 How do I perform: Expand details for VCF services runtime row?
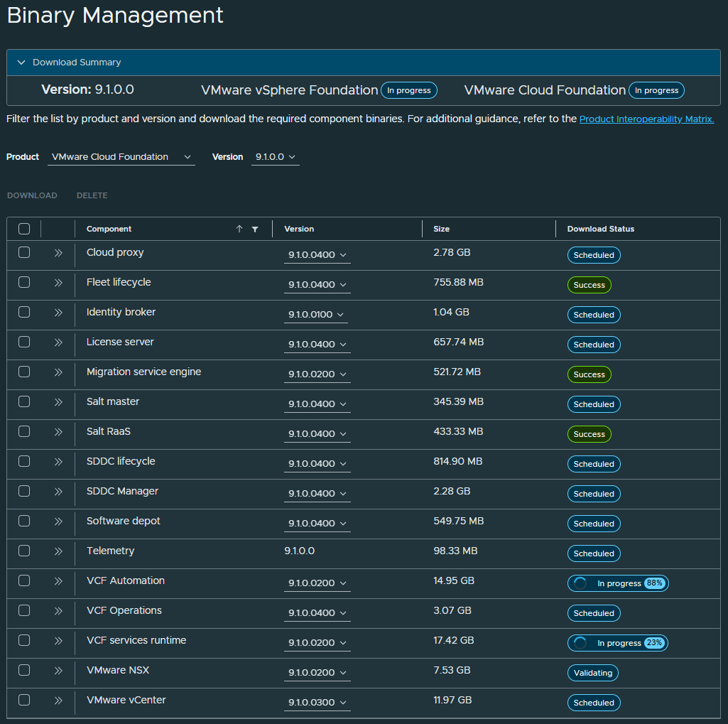pos(58,641)
